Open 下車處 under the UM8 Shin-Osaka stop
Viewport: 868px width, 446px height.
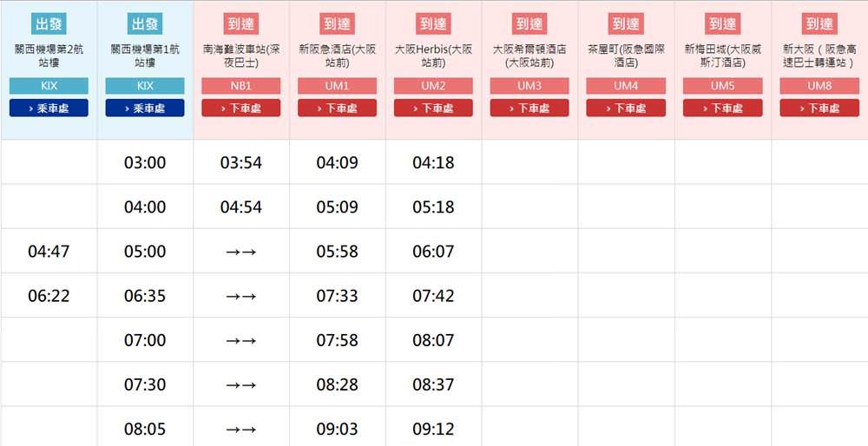[819, 108]
